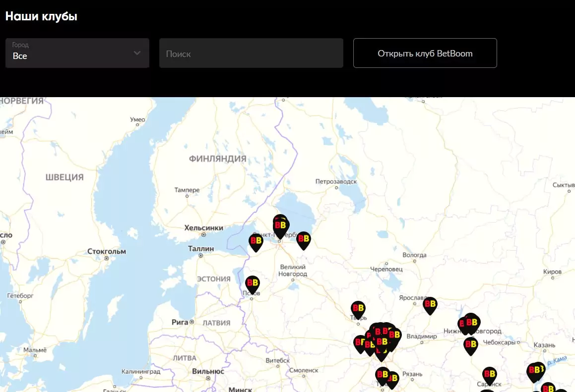Click the ЭСТОНИЯ country label

pyautogui.click(x=214, y=279)
